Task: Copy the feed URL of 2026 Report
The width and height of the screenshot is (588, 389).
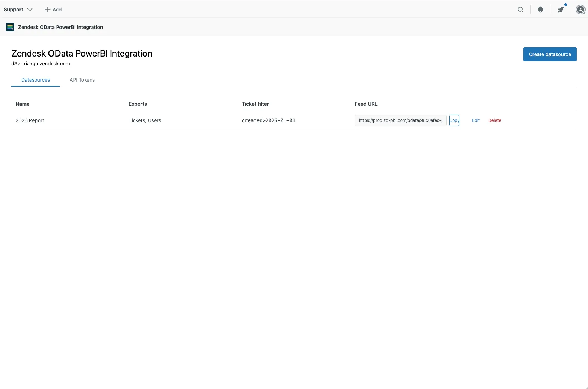Action: coord(454,120)
